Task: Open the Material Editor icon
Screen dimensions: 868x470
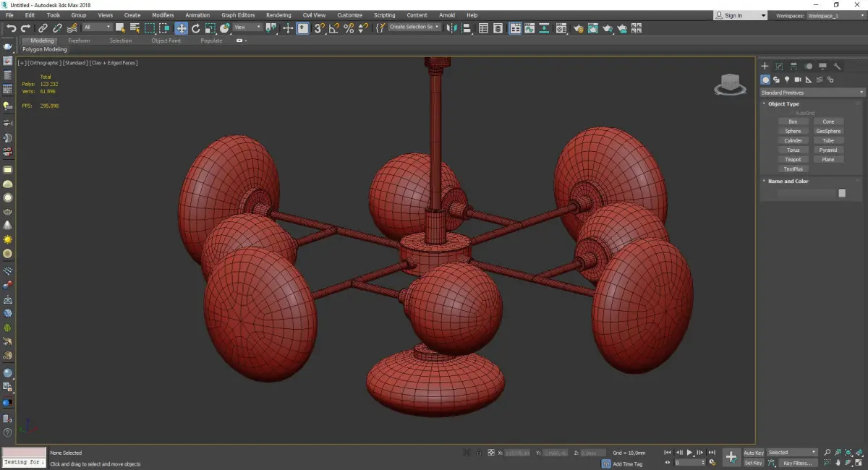Action: pos(562,28)
